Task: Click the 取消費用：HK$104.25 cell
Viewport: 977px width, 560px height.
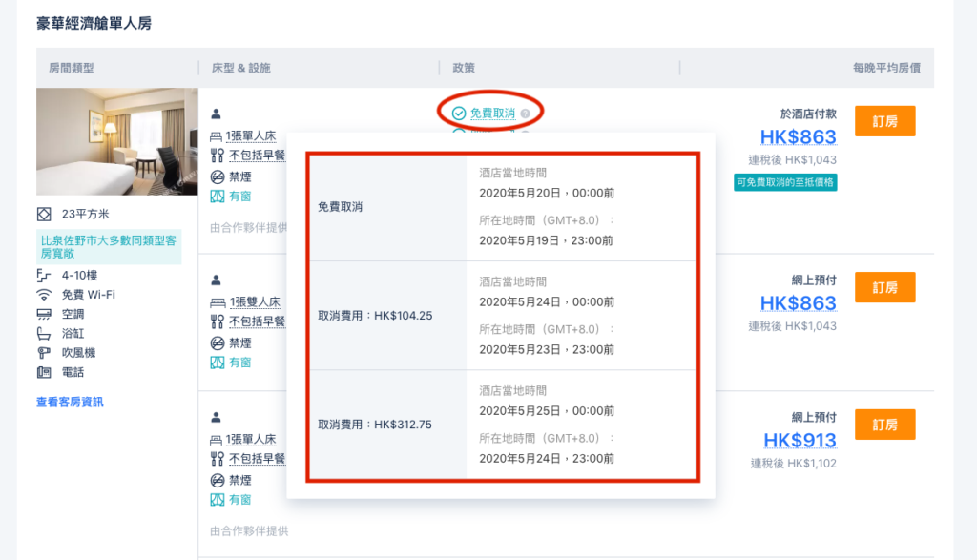Action: pos(388,316)
